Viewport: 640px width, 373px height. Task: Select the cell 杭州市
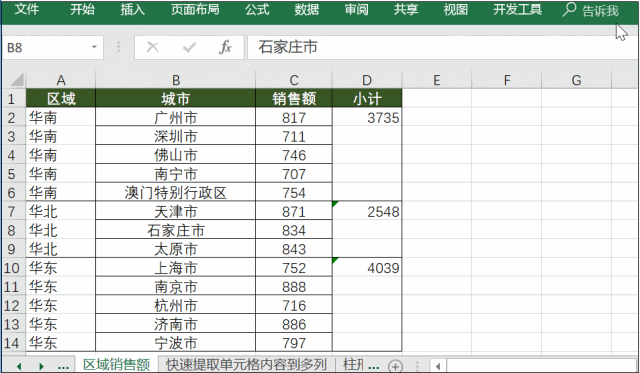tap(176, 305)
